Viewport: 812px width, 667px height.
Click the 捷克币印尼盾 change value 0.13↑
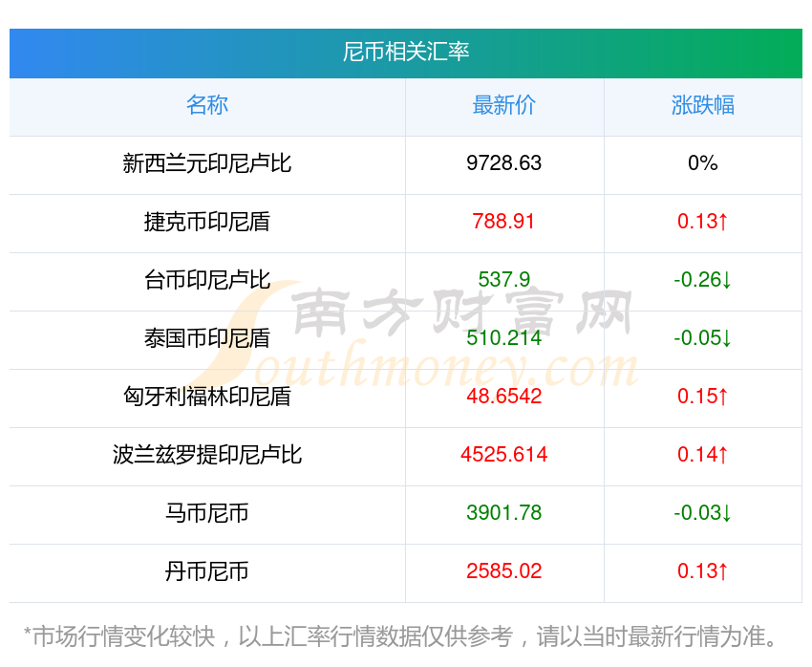tap(703, 222)
